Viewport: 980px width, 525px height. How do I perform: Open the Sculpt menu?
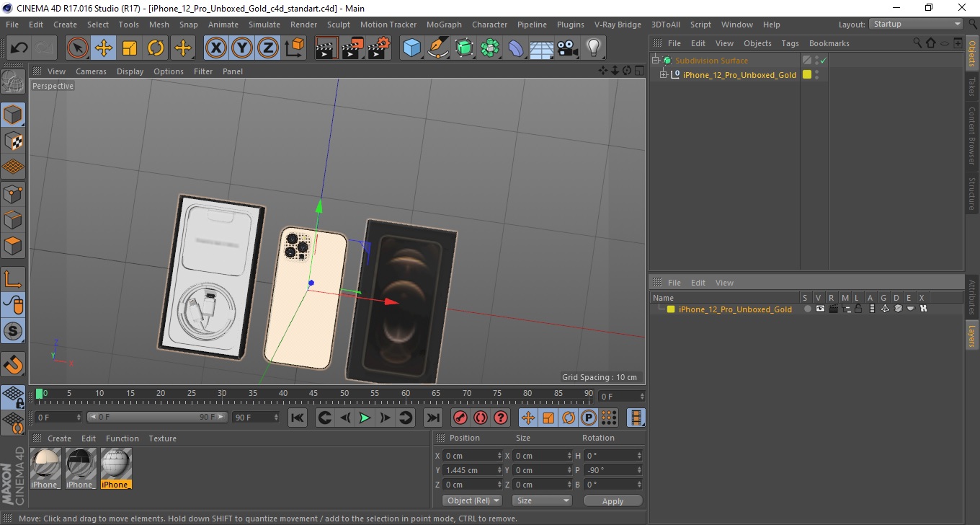[339, 25]
